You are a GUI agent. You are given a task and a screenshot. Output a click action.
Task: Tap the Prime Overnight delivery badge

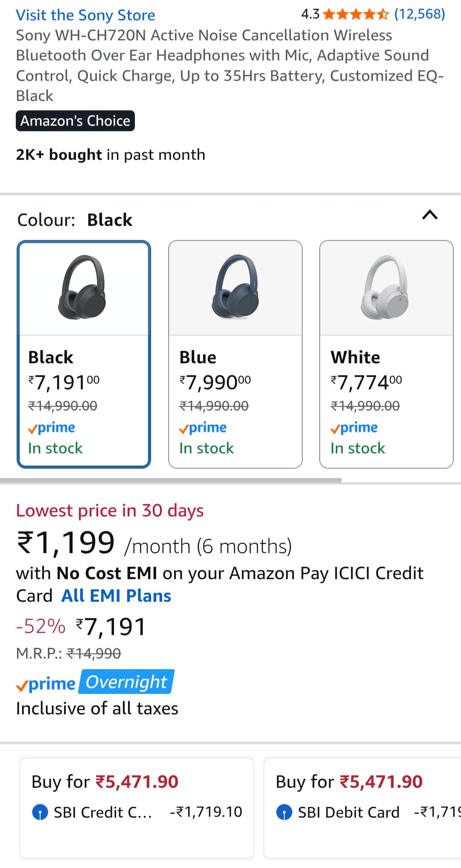(95, 682)
